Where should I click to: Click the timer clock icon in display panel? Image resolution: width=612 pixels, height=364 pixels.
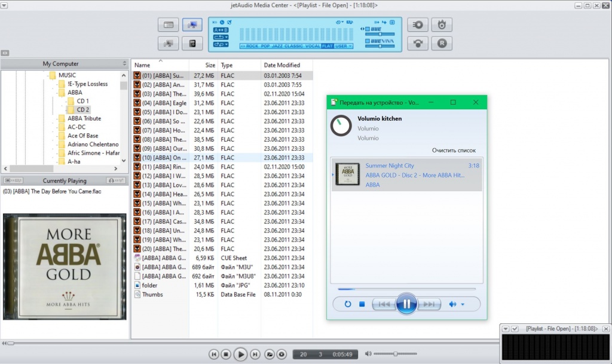222,22
